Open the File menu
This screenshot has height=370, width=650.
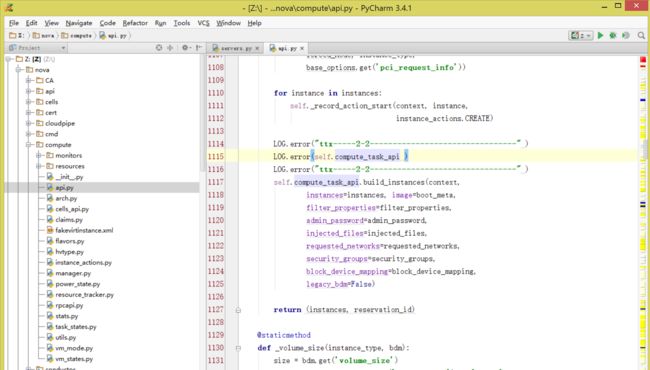pos(14,23)
